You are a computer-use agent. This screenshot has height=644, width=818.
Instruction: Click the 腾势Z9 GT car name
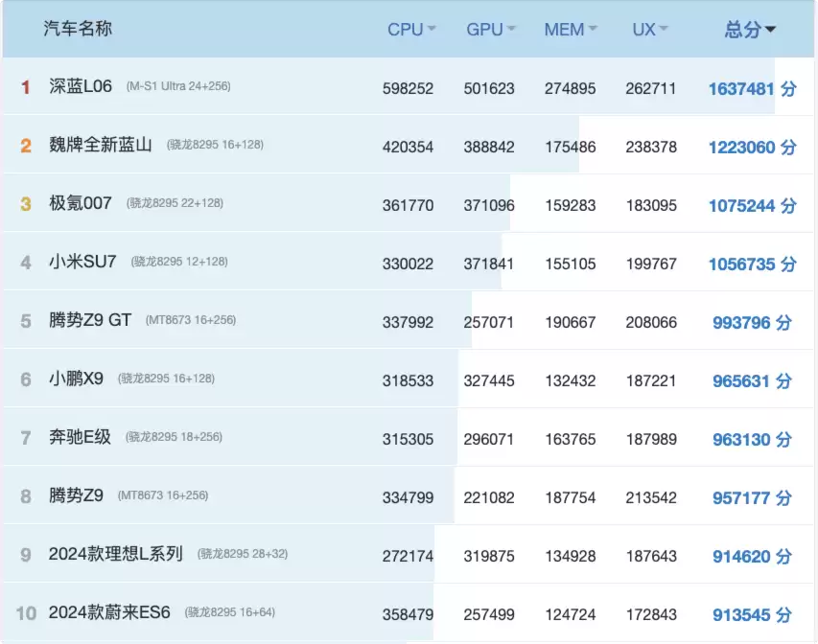click(88, 320)
